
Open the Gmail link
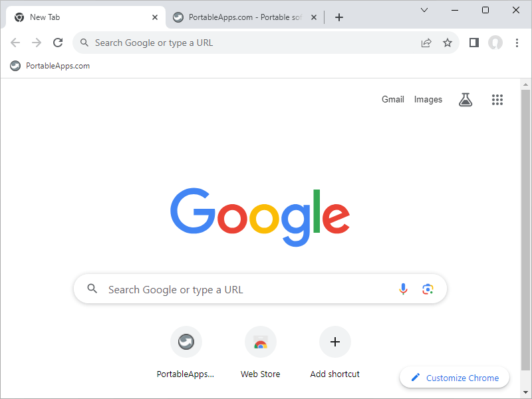[x=392, y=100]
